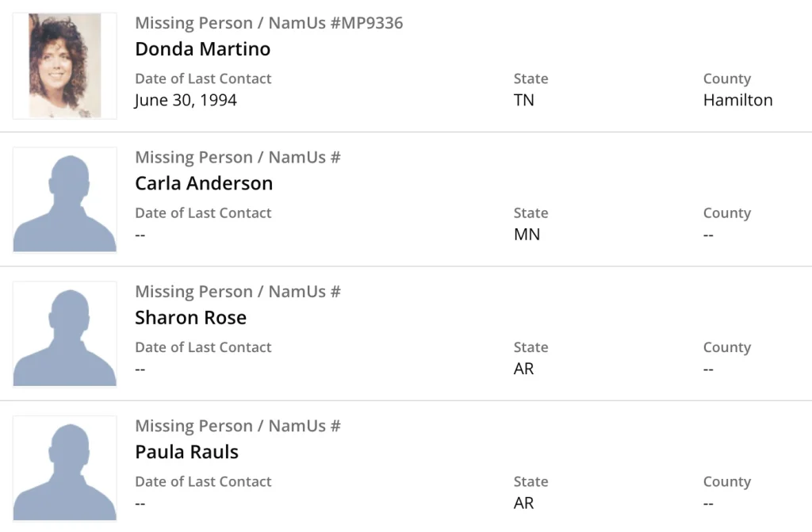The image size is (812, 532).
Task: Open Donda Martino's photo thumbnail
Action: pyautogui.click(x=65, y=66)
